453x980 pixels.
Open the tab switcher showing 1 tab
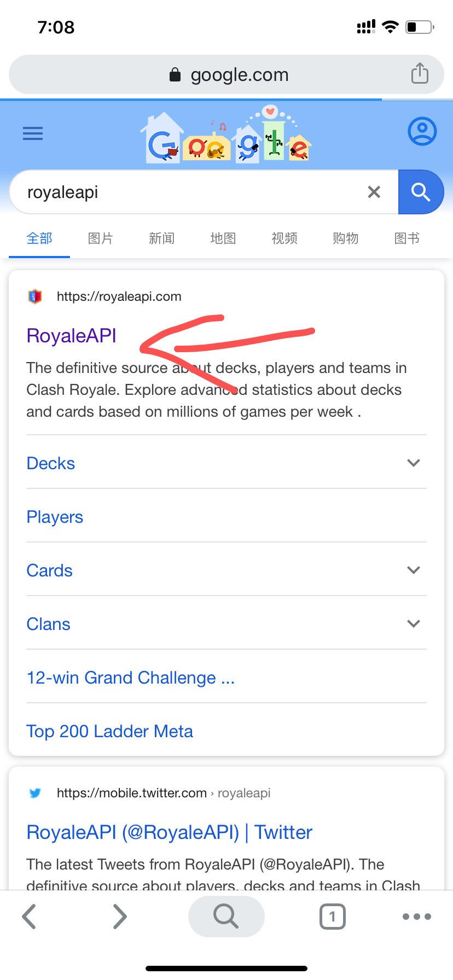click(332, 916)
